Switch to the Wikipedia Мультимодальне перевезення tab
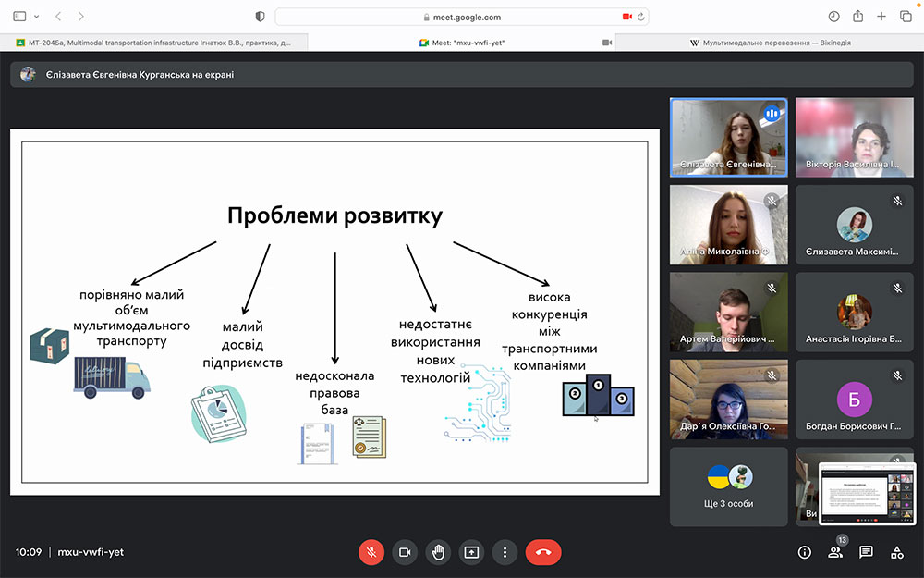This screenshot has height=578, width=924. click(x=770, y=43)
